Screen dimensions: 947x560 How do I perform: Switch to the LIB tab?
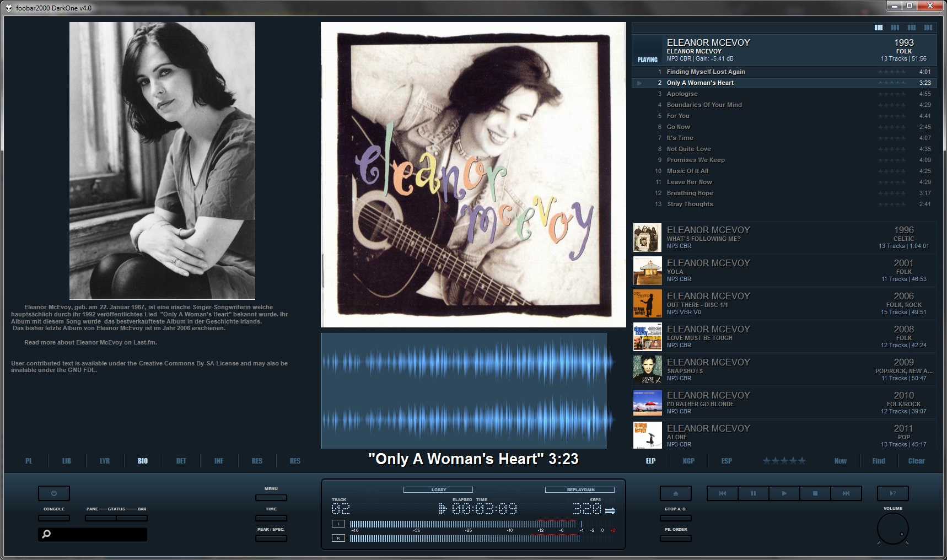pos(67,461)
